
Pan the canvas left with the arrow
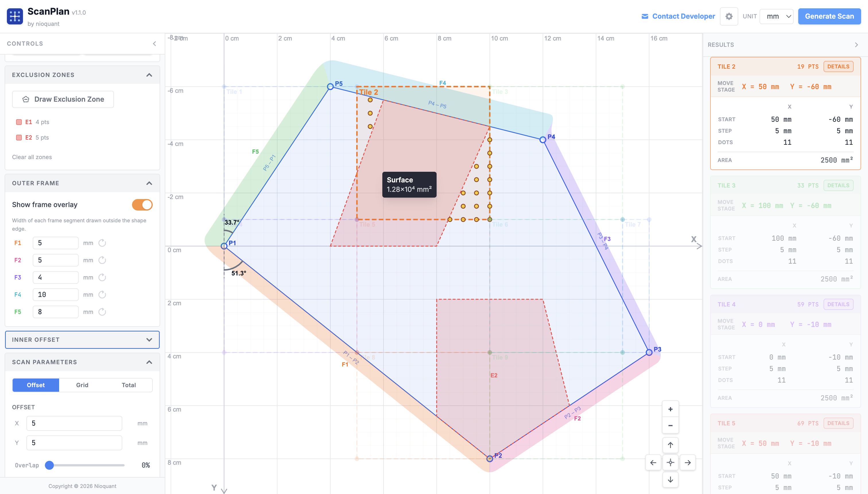click(653, 462)
